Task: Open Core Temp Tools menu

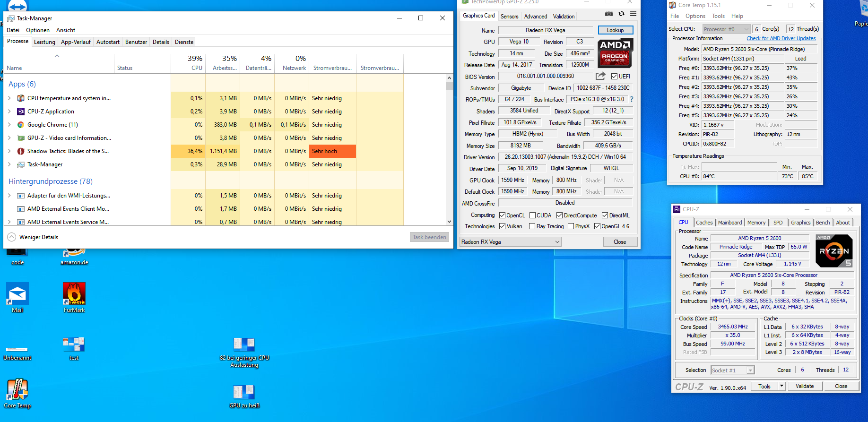Action: point(718,16)
